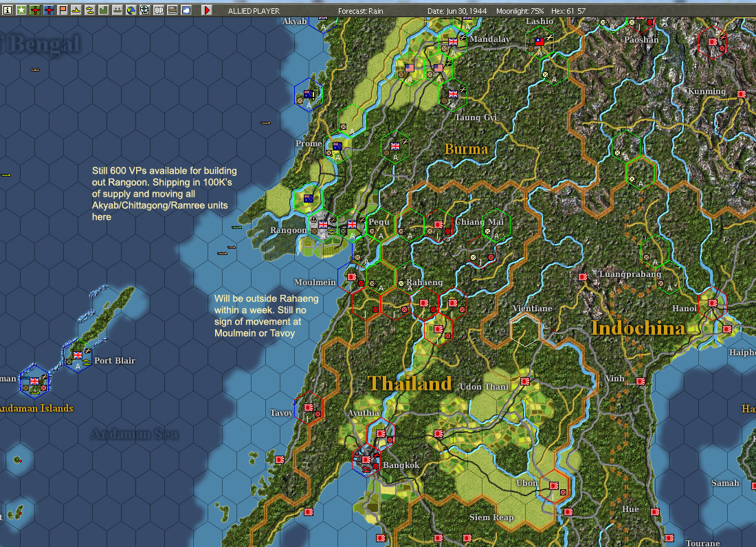This screenshot has height=547, width=756.
Task: Click the keyboard-style list toolbar icon
Action: (172, 10)
